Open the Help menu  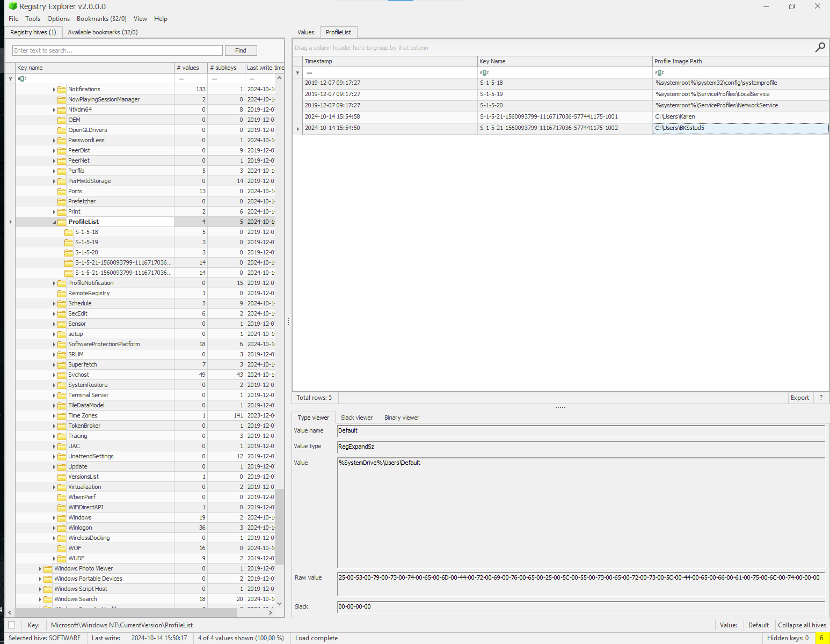click(x=161, y=18)
